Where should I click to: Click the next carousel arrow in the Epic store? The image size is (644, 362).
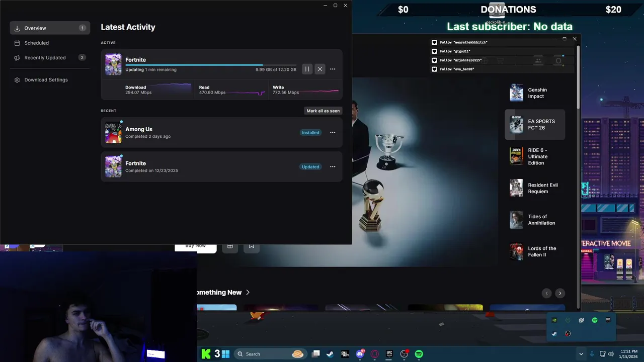[x=560, y=293]
